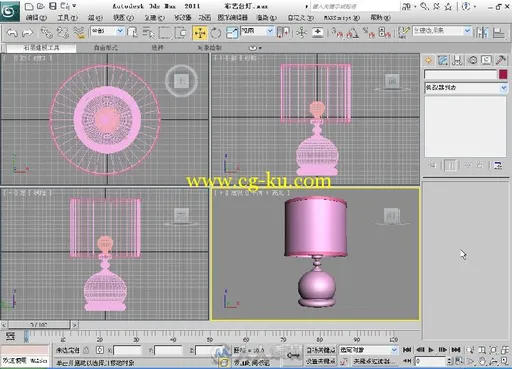
Task: Open the Motion command panel tab
Action: tap(472, 60)
